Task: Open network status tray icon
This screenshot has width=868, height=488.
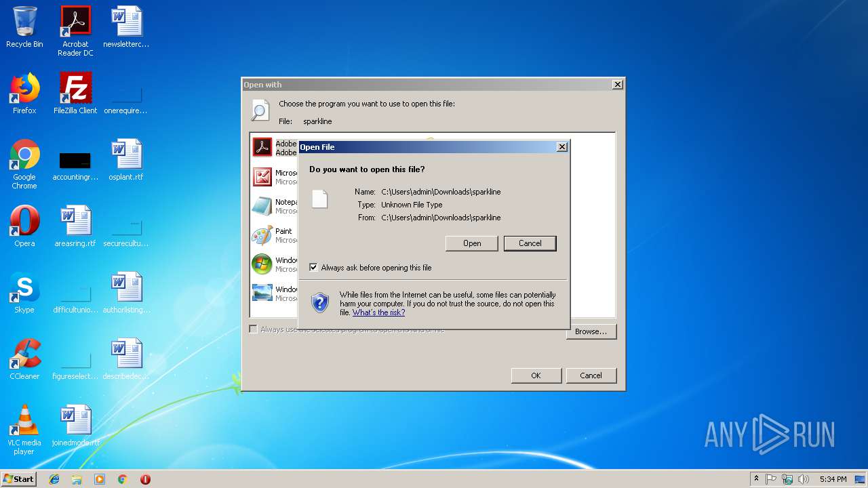Action: pos(787,479)
